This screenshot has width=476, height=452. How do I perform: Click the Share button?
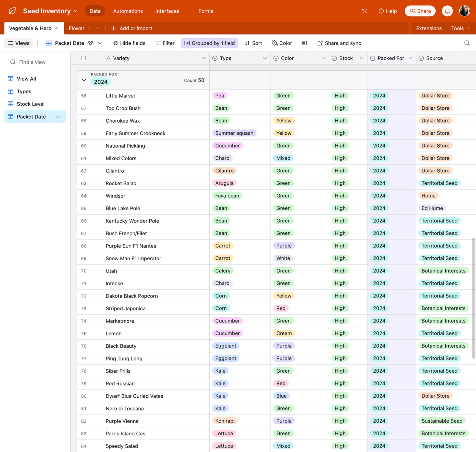coord(420,11)
